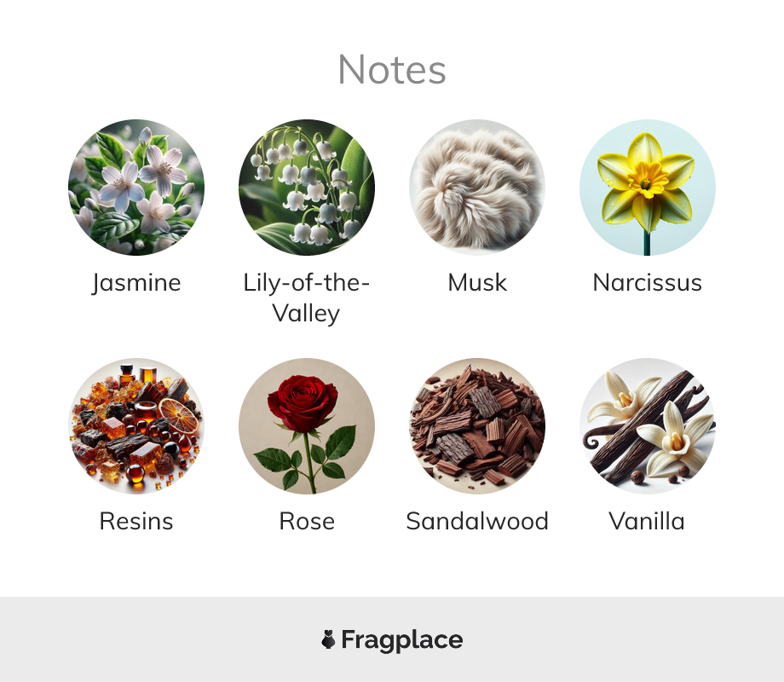
Task: Click the yellow Narcissus flower image
Action: point(648,188)
